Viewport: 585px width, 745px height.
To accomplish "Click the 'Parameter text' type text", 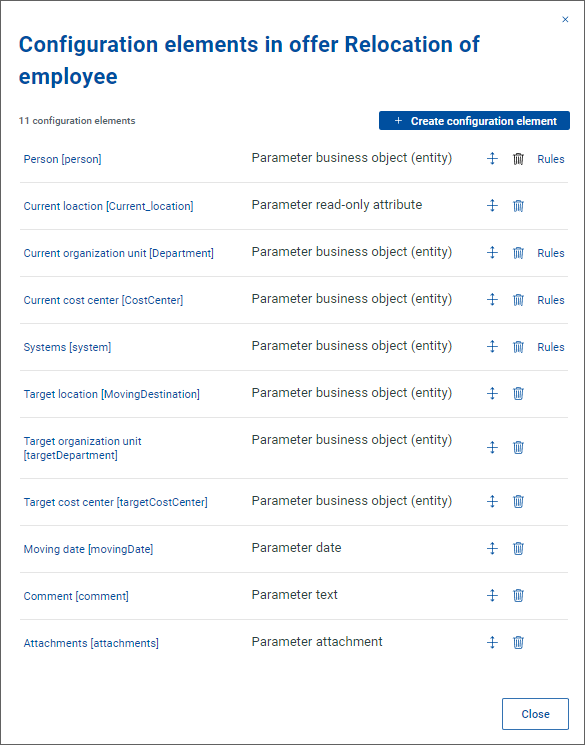I will (x=294, y=595).
